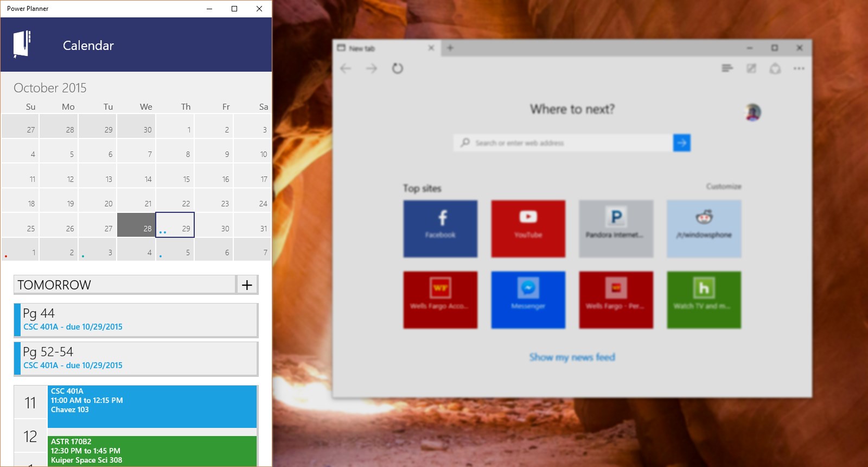Select October 6 in the calendar
Image resolution: width=868 pixels, height=467 pixels.
click(98, 151)
